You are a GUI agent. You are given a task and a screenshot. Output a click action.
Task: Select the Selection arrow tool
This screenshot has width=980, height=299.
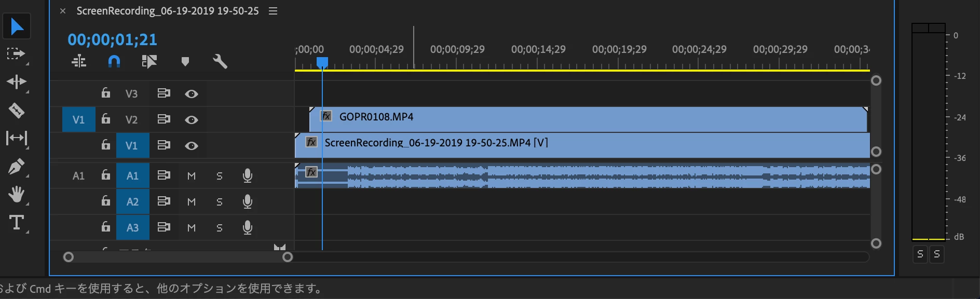click(17, 26)
